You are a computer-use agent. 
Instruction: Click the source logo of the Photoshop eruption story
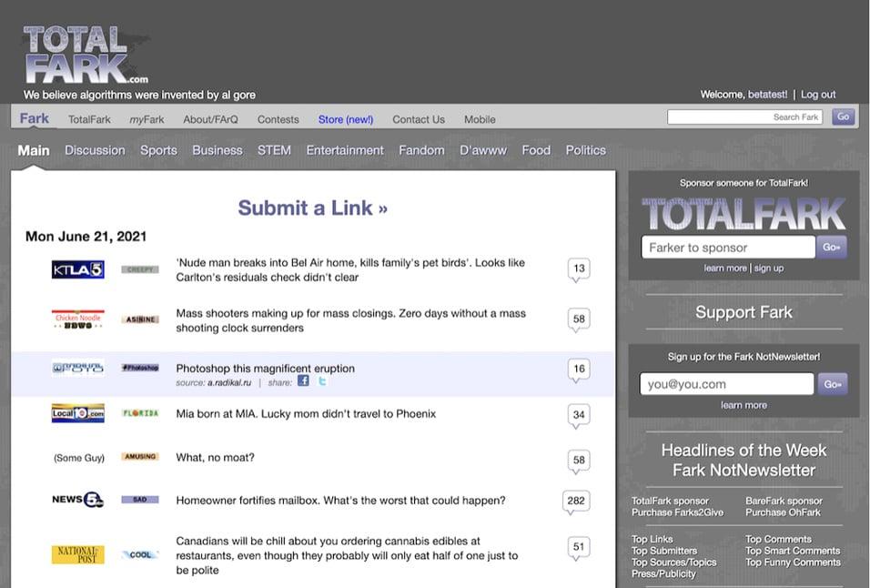tap(77, 368)
